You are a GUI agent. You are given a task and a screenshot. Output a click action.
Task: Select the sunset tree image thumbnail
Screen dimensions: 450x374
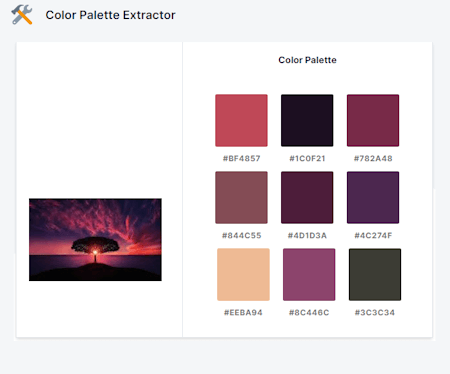tap(95, 240)
